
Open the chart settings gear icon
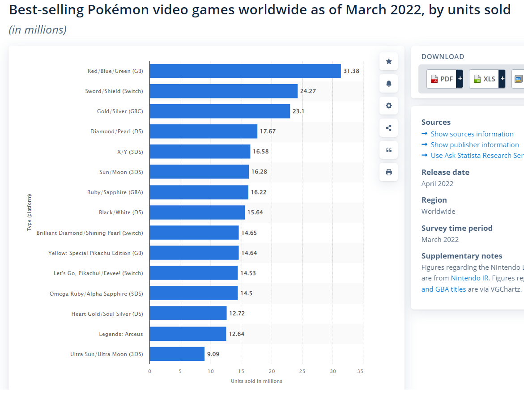coord(388,106)
